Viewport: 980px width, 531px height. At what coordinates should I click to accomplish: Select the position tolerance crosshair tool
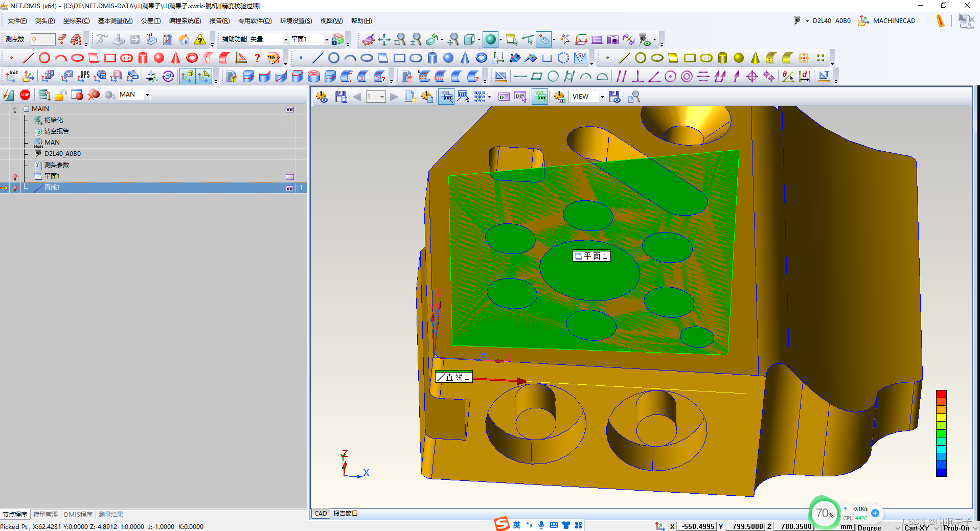[752, 76]
